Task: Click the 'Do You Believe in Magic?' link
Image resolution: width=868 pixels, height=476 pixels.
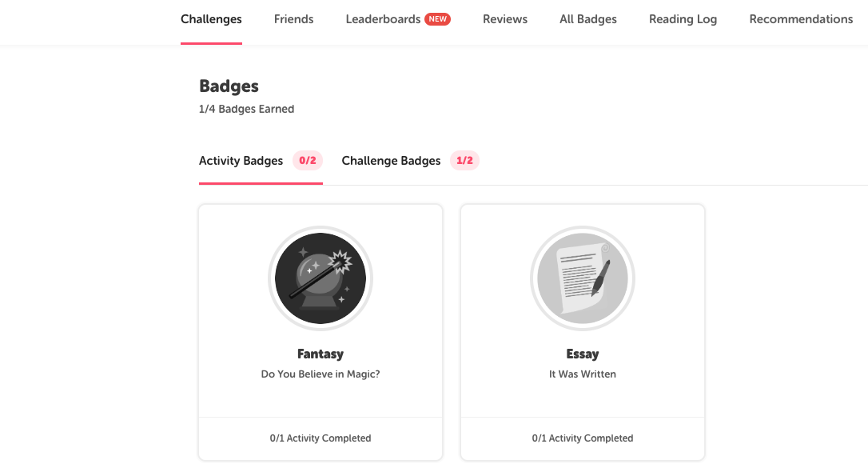Action: pyautogui.click(x=320, y=374)
